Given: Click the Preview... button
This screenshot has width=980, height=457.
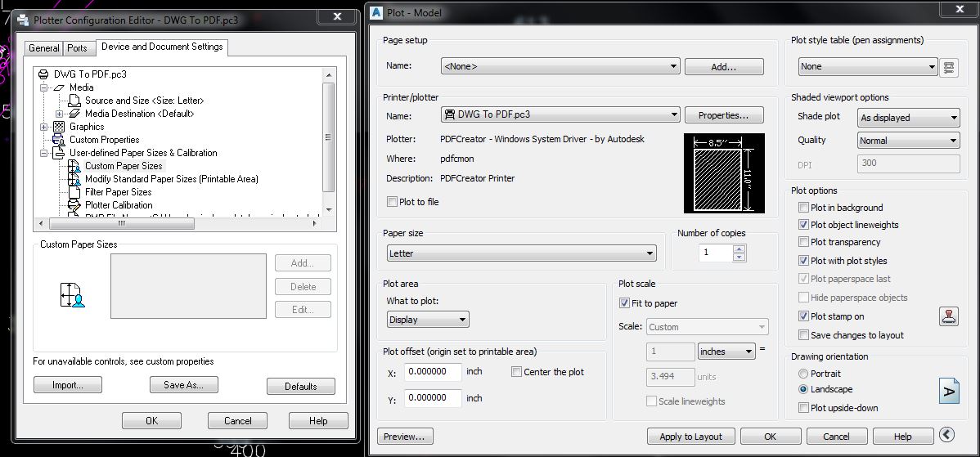Looking at the screenshot, I should (x=405, y=437).
